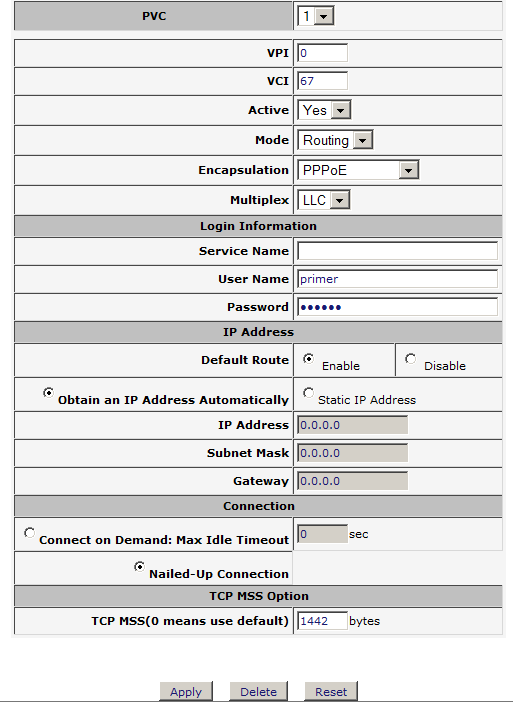
Task: Select the Nailed-Up Connection option
Action: (139, 567)
